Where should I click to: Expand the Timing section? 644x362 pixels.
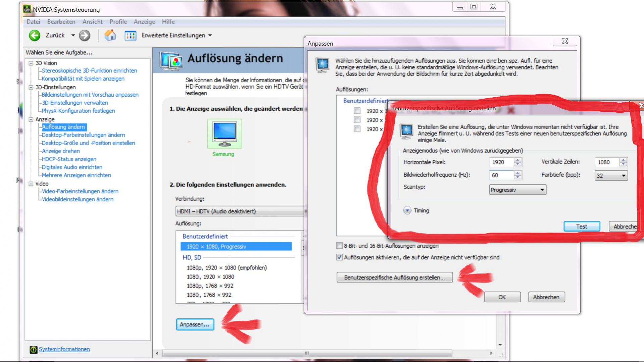[x=407, y=210]
